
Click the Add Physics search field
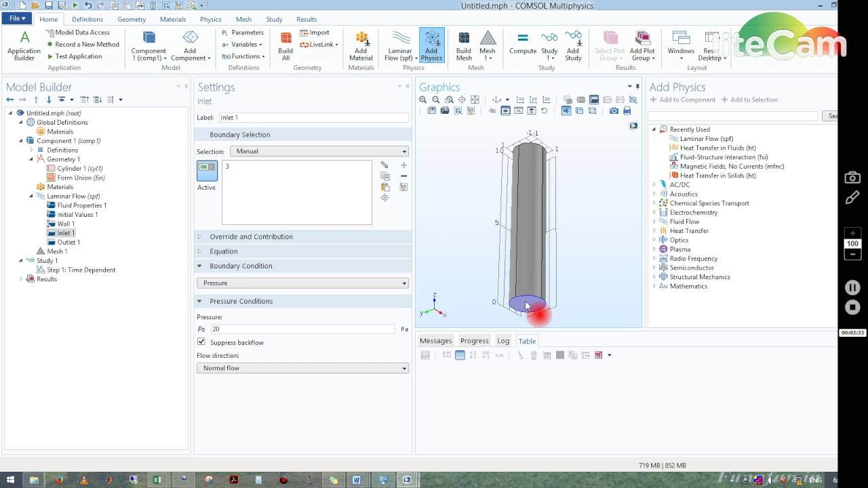point(733,116)
